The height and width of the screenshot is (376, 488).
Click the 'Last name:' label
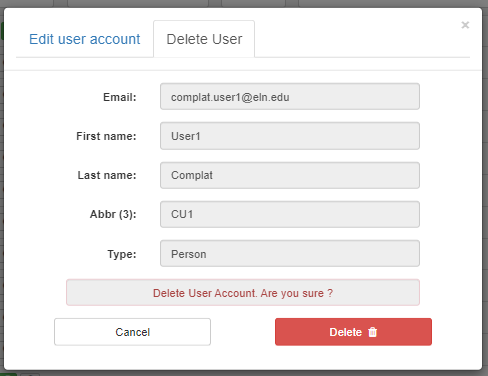[x=107, y=175]
